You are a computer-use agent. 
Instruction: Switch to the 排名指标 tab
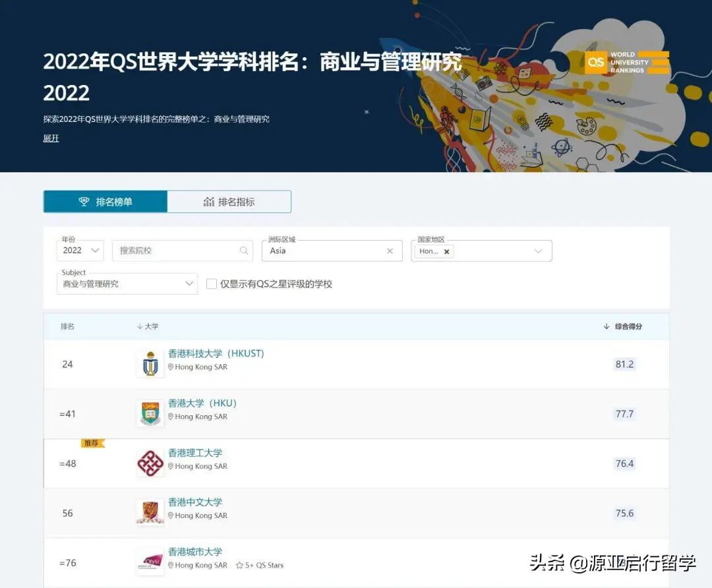(229, 201)
